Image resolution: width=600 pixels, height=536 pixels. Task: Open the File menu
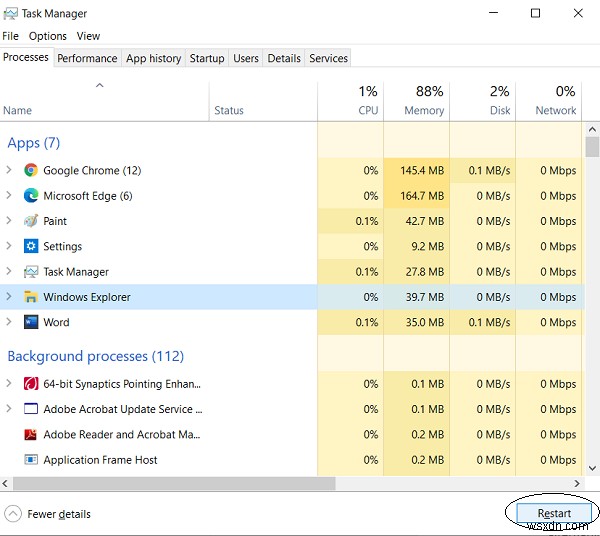coord(10,36)
